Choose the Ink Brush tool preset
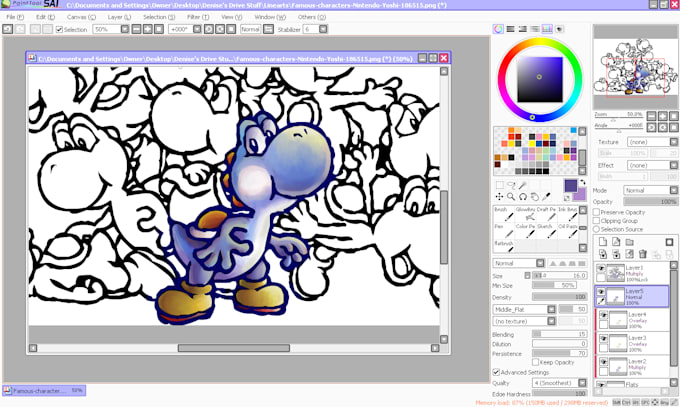 [568, 214]
